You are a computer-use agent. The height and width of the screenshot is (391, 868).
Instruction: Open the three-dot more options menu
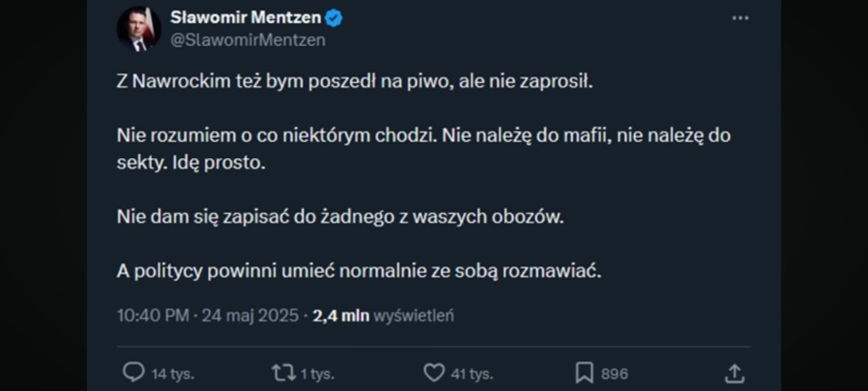(740, 18)
